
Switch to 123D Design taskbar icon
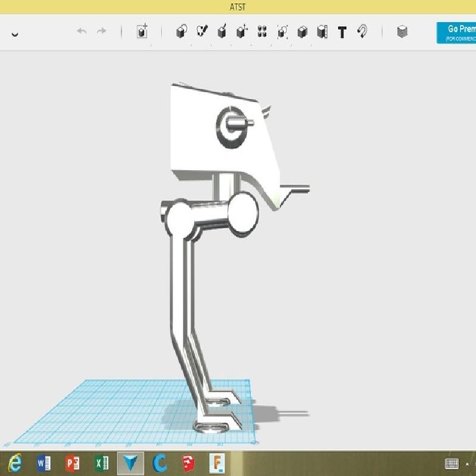point(130,464)
